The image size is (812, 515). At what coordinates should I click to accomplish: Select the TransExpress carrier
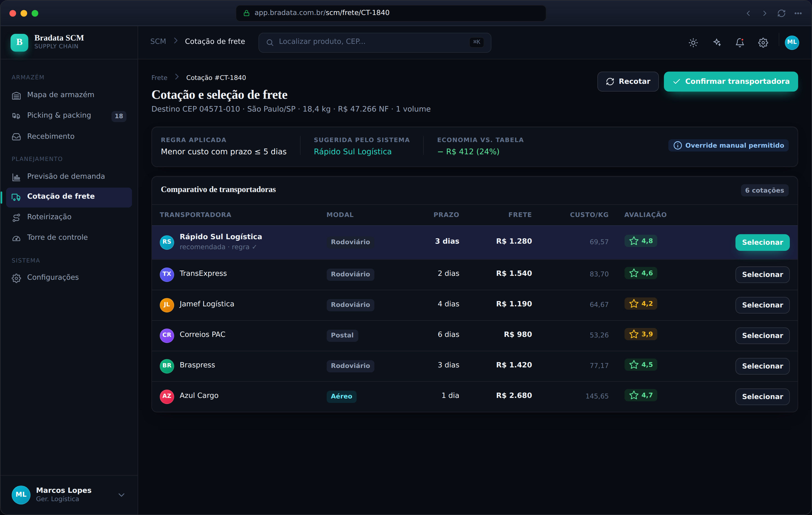[x=762, y=275]
